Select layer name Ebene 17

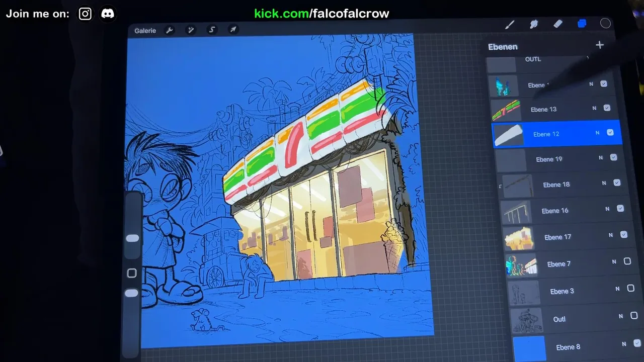pyautogui.click(x=557, y=237)
